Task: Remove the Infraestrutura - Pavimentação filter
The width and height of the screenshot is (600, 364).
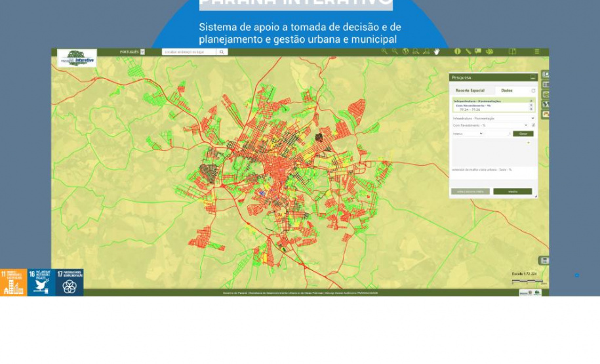Action: [531, 101]
